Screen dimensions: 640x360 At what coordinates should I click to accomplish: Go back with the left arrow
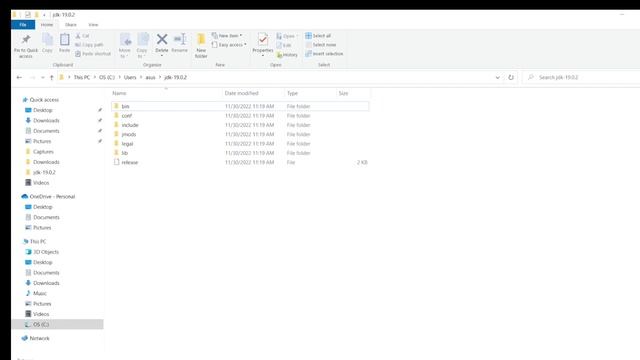tap(19, 77)
